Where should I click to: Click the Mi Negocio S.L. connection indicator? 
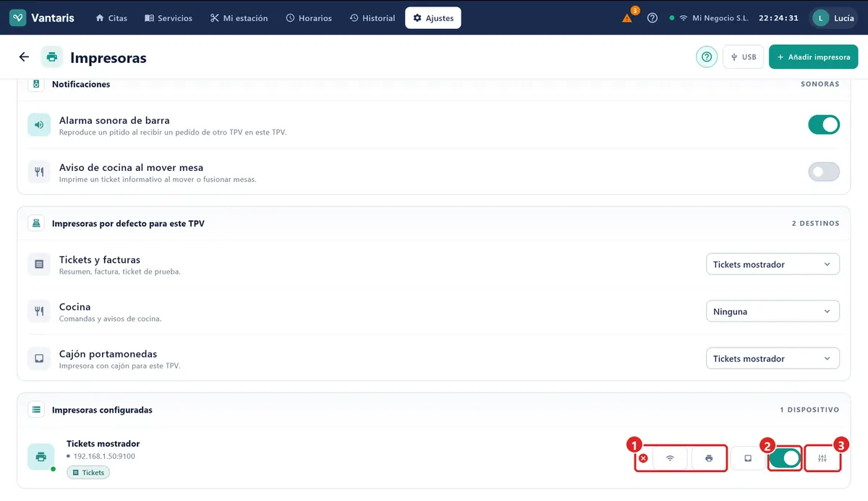[709, 18]
